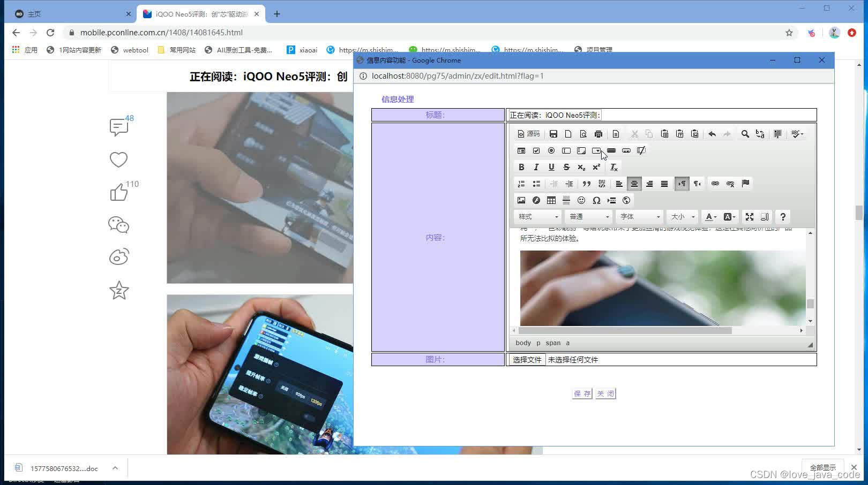
Task: Open the background color picker
Action: click(x=729, y=217)
